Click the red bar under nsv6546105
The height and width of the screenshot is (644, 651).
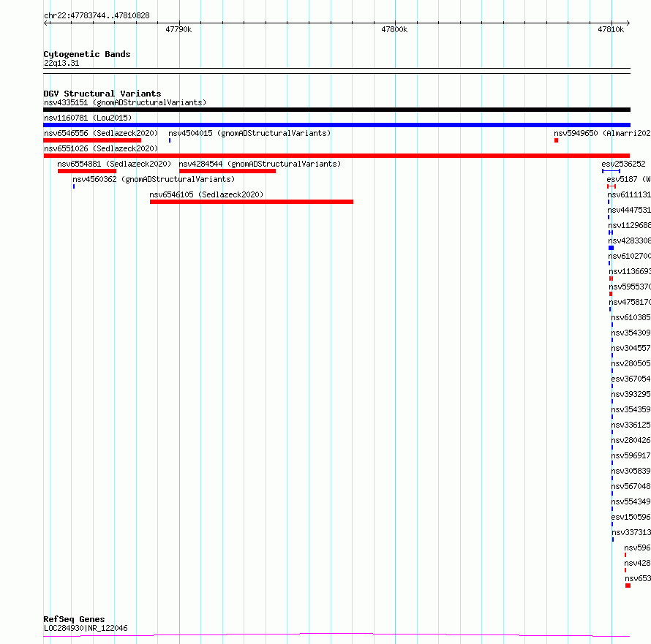[252, 202]
